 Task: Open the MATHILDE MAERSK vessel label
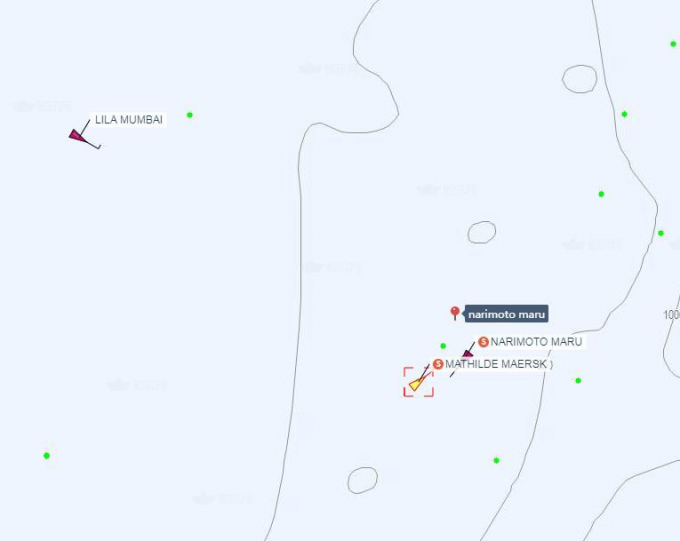[496, 364]
